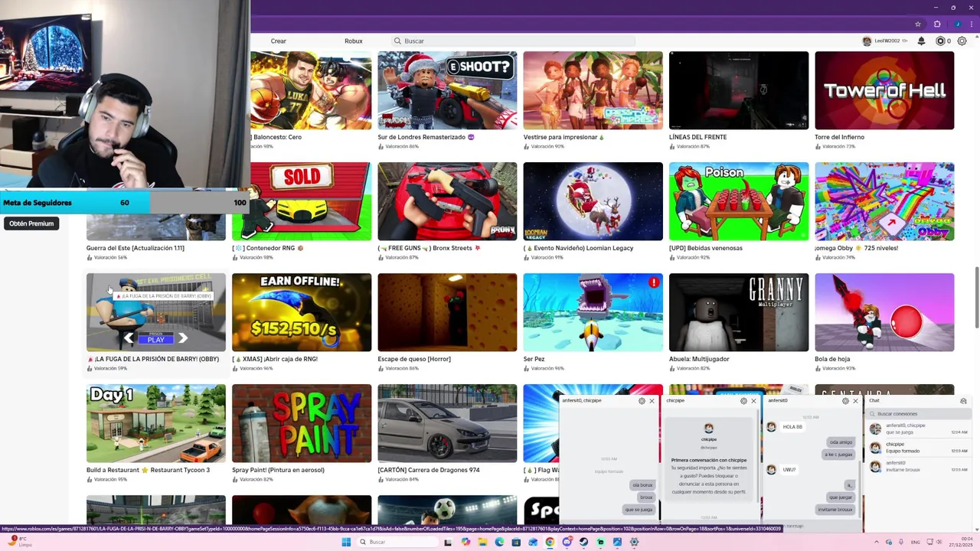Open the Loomian Legacy game thumbnail

tap(593, 201)
